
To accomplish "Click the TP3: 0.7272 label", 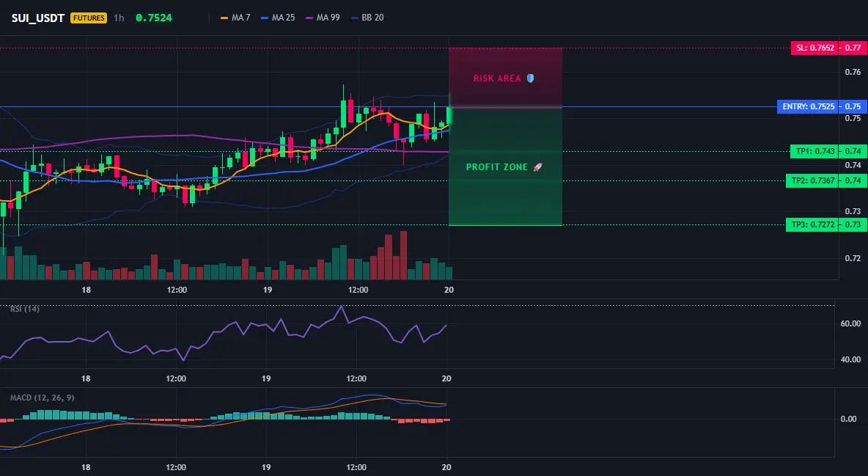I will [812, 225].
